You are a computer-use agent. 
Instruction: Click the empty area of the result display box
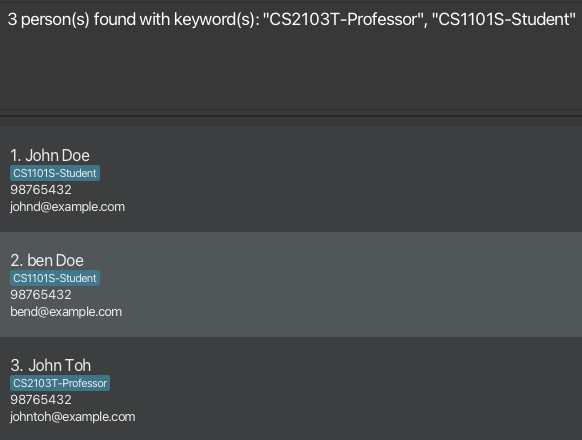(291, 71)
